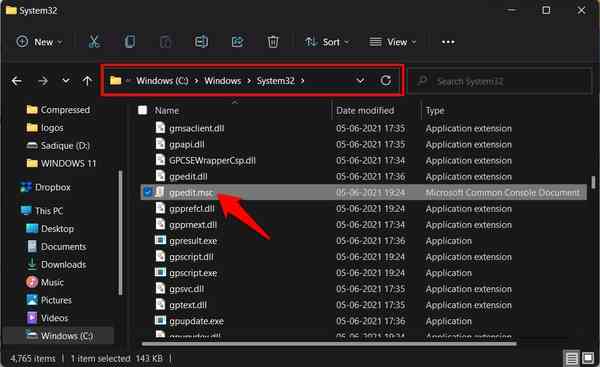Select This PC in navigation pane
This screenshot has height=367, width=600.
tap(42, 211)
